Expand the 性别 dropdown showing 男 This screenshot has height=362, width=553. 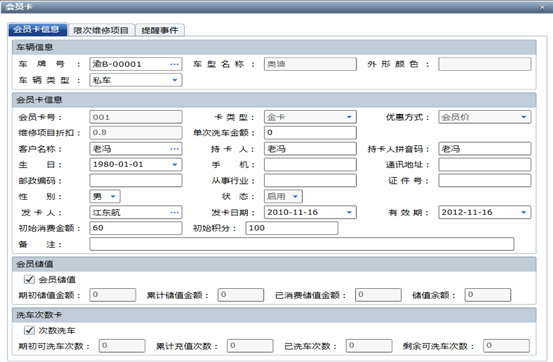[113, 197]
